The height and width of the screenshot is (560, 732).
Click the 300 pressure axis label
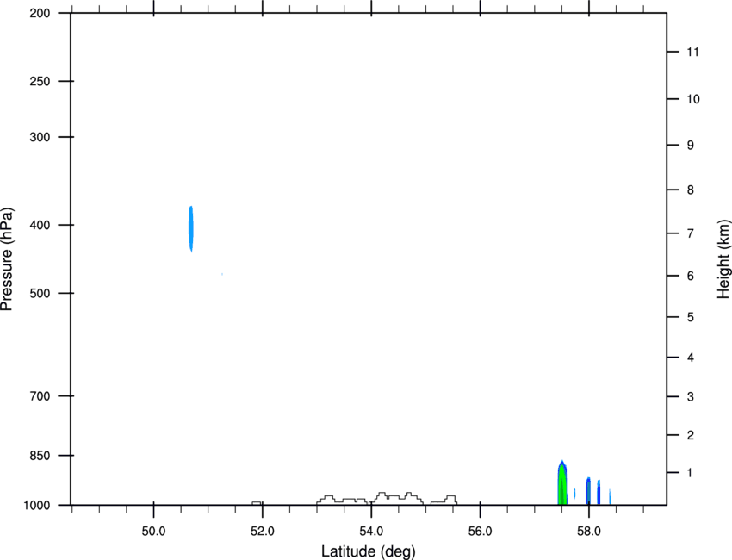(x=40, y=137)
